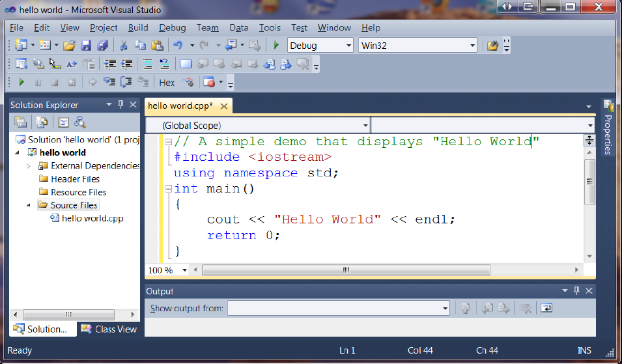
Task: Open the Debug menu
Action: click(x=172, y=28)
